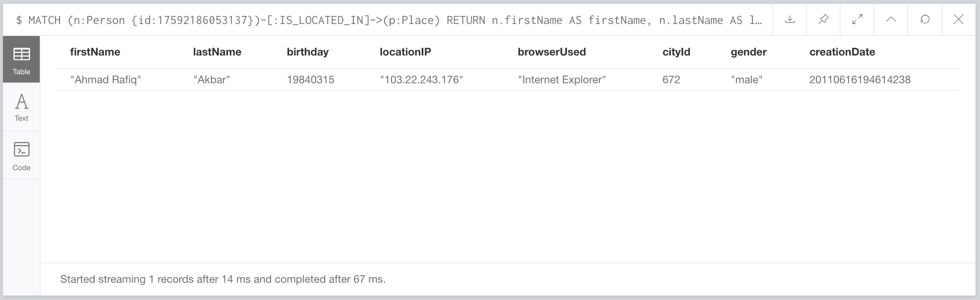
Task: Click the birthday column header
Action: pos(307,52)
